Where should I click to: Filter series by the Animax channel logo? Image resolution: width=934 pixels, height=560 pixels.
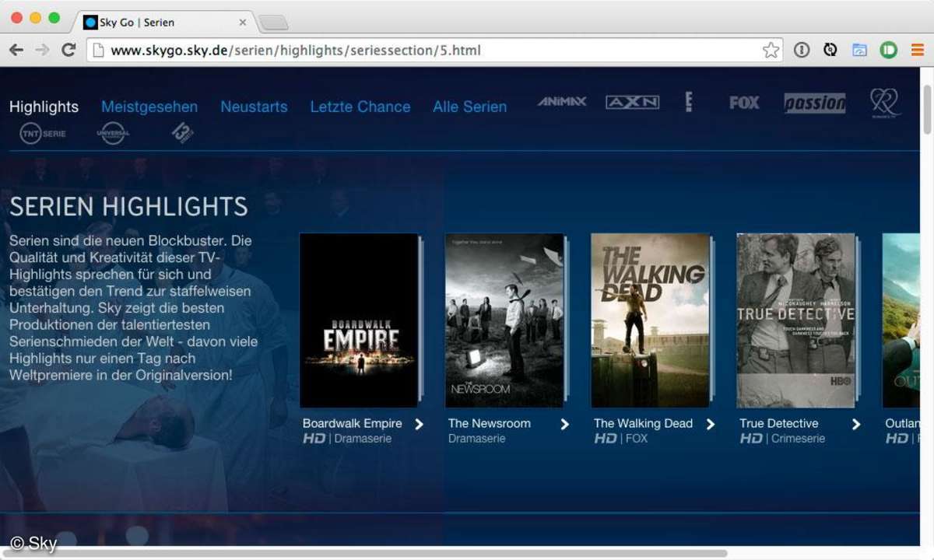(x=561, y=102)
